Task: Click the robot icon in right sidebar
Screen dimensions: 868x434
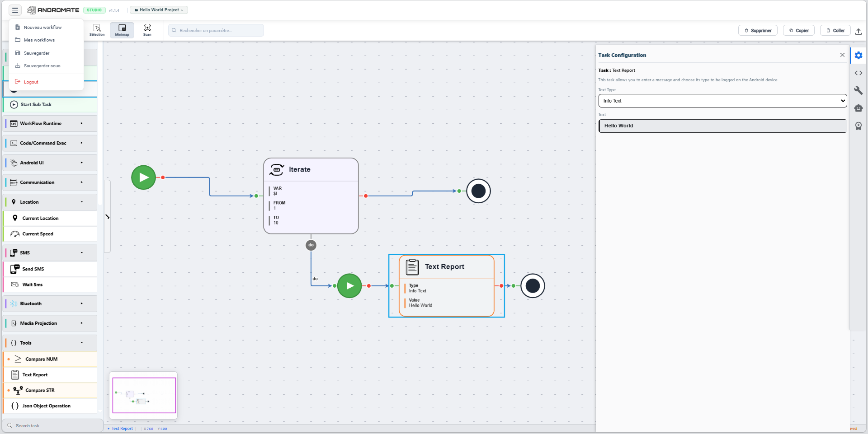Action: coord(859,108)
